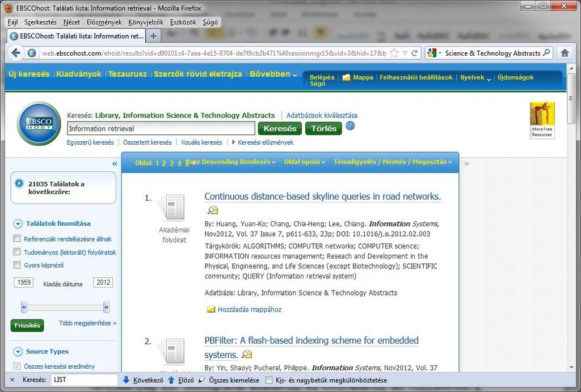Image resolution: width=581 pixels, height=392 pixels.
Task: Collapse left panel with double chevron
Action: coord(115,163)
